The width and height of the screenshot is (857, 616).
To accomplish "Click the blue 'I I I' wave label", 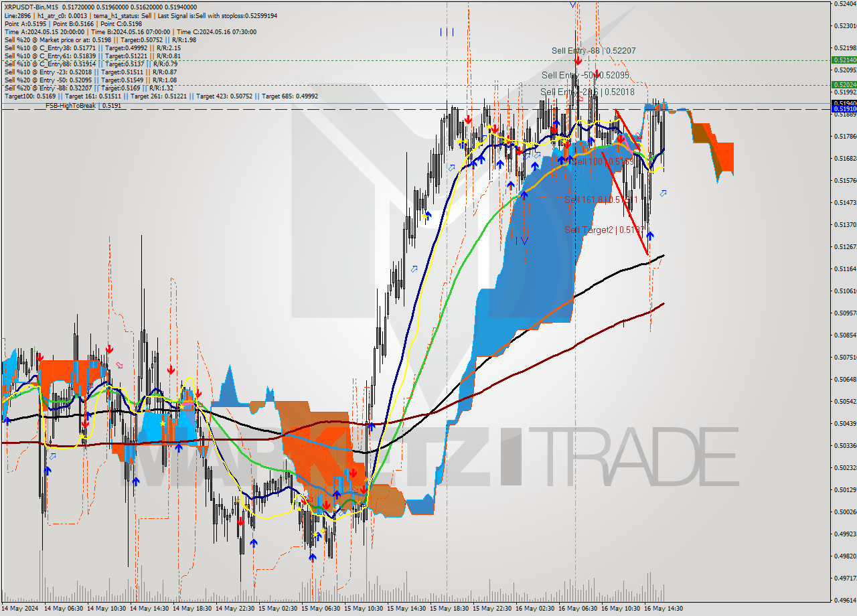I will [x=447, y=31].
